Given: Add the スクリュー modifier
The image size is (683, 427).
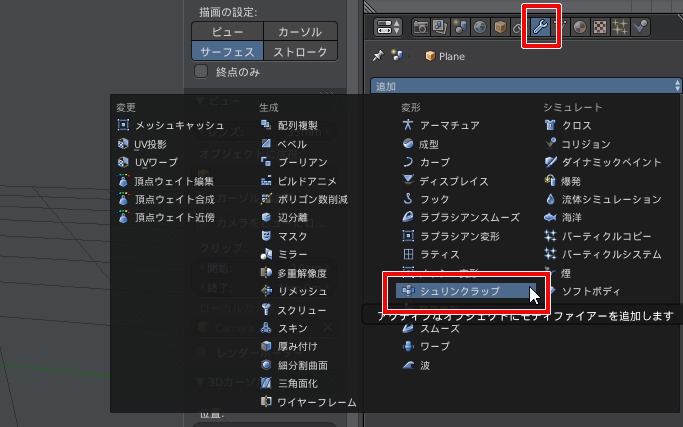Looking at the screenshot, I should pyautogui.click(x=293, y=310).
